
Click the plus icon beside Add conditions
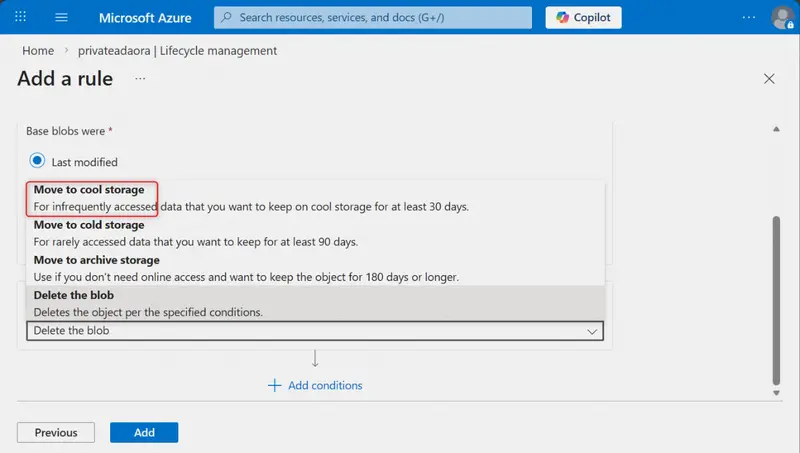pos(274,385)
